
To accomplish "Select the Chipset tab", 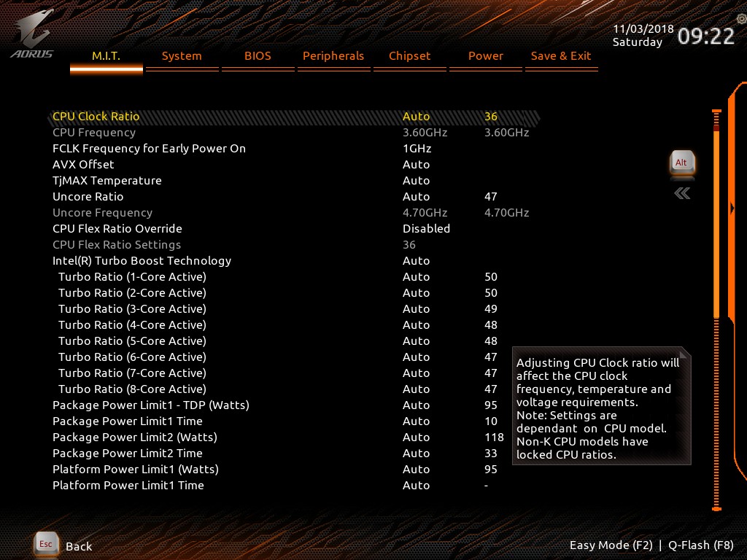I will (x=410, y=55).
